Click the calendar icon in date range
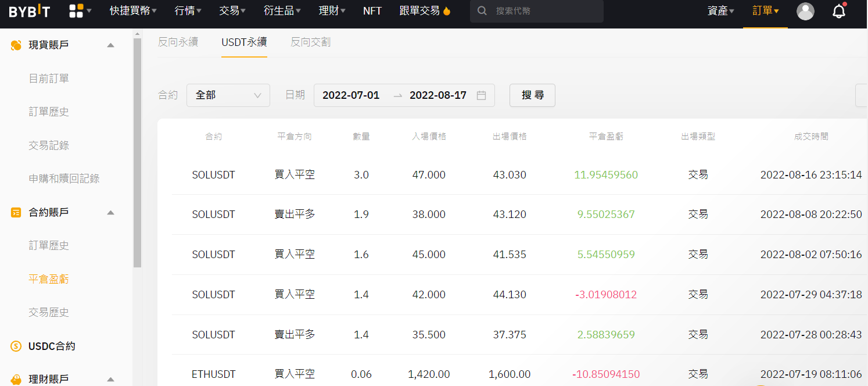The width and height of the screenshot is (868, 386). [481, 95]
